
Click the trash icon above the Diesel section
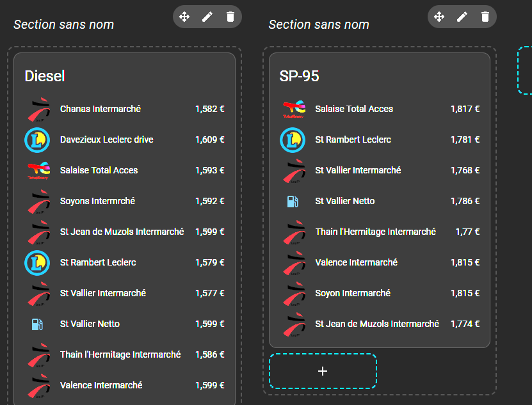(x=230, y=17)
